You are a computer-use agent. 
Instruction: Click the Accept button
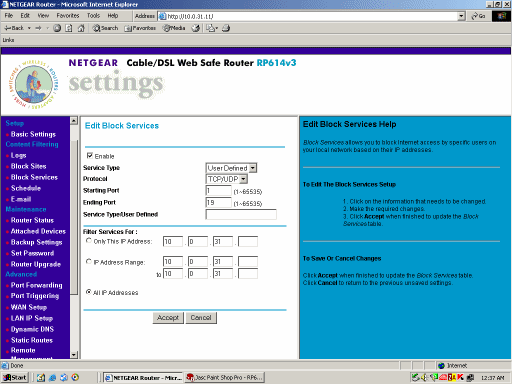pyautogui.click(x=168, y=318)
